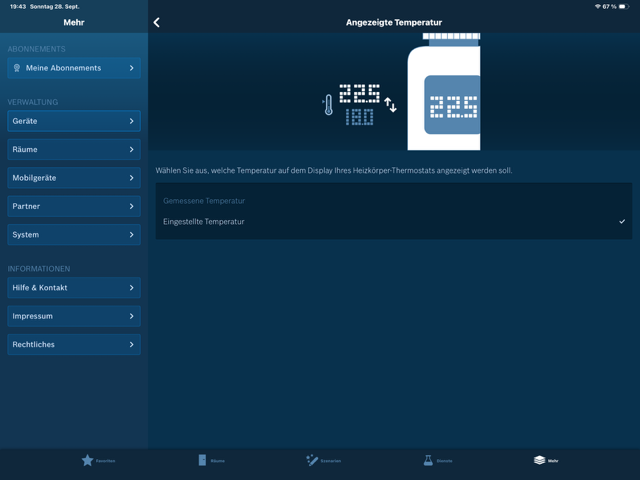Image resolution: width=640 pixels, height=480 pixels.
Task: Open the Szenarien magic wand tab
Action: tap(312, 460)
